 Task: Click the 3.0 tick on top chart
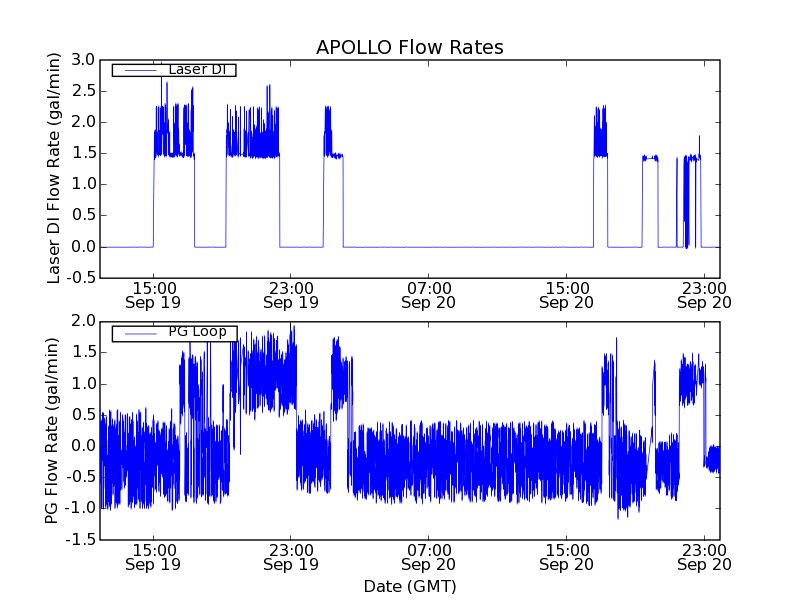(83, 60)
